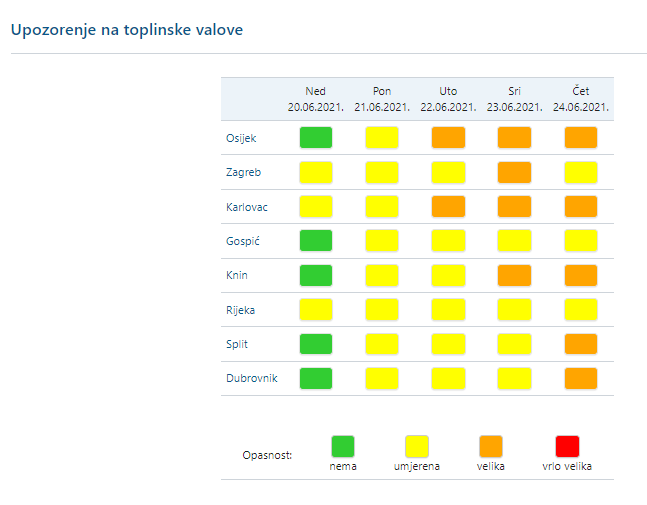This screenshot has height=505, width=647.
Task: Click Rijeka's yellow box for Monday 21.06.2021
Action: tap(382, 309)
